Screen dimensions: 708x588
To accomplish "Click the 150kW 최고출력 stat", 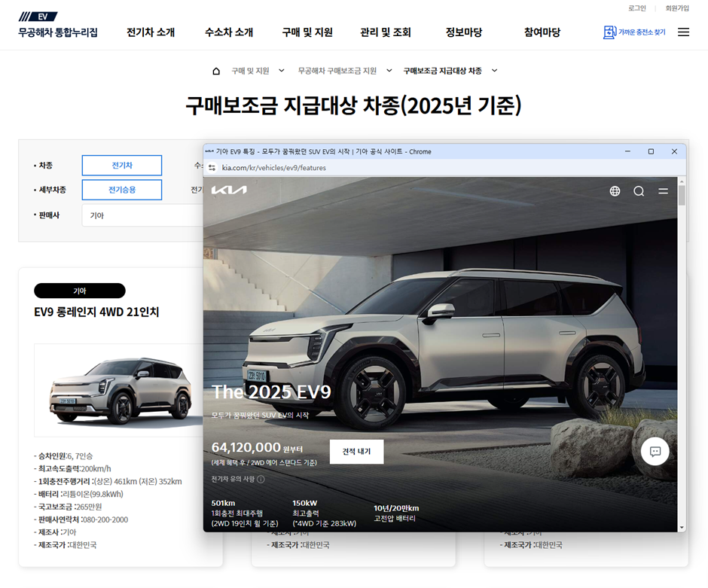I will [324, 513].
